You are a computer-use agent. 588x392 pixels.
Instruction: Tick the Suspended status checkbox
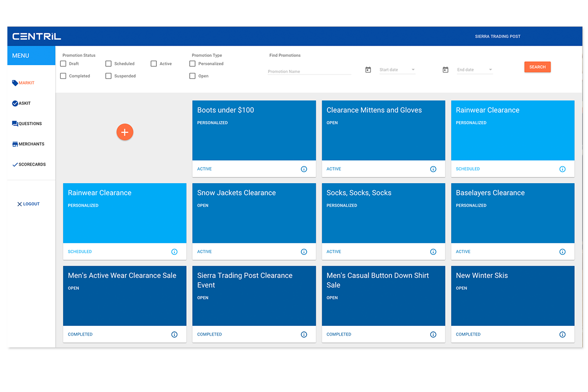pyautogui.click(x=108, y=76)
